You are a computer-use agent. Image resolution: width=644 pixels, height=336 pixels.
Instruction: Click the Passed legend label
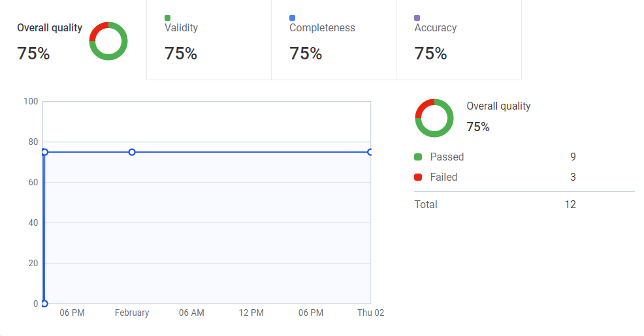point(447,157)
